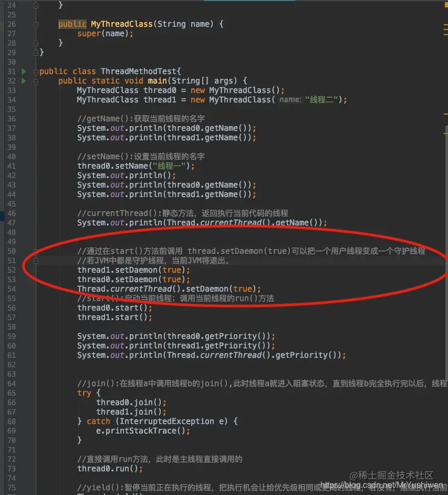Click line number 73 in the gutter

point(12,469)
